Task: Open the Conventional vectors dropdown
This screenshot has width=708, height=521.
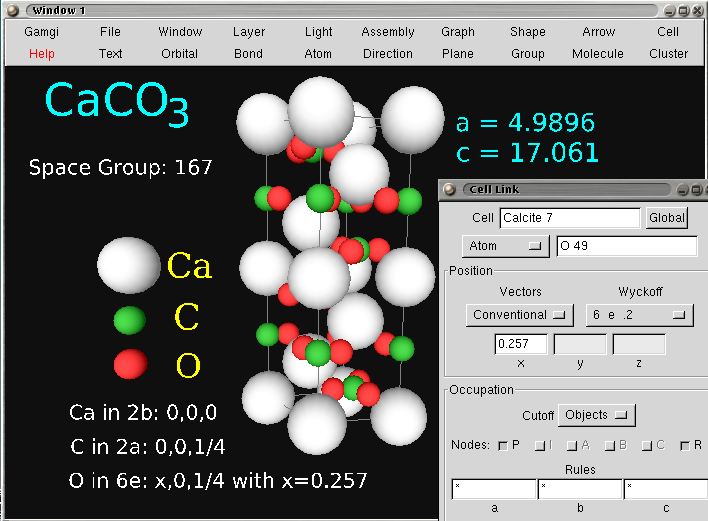Action: point(519,315)
